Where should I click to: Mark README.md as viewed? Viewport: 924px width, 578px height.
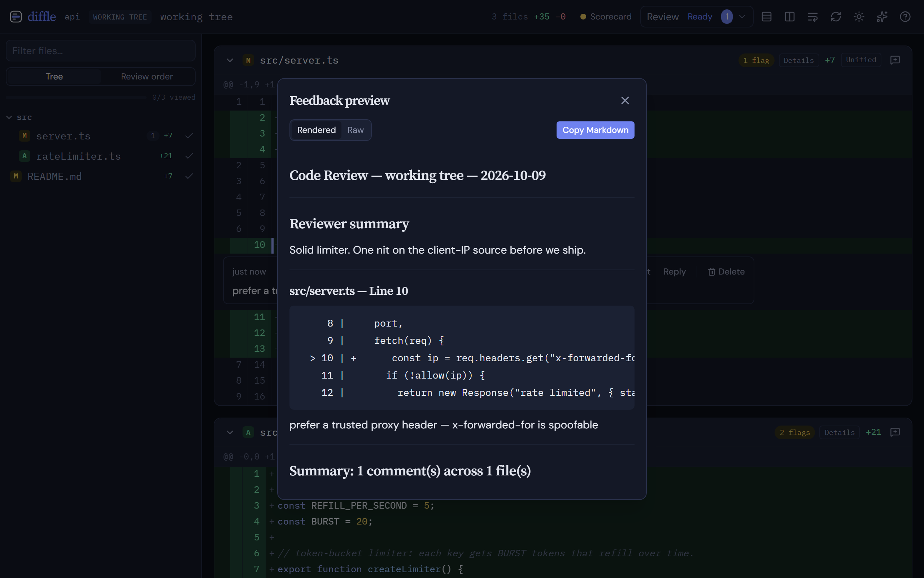[x=189, y=176]
